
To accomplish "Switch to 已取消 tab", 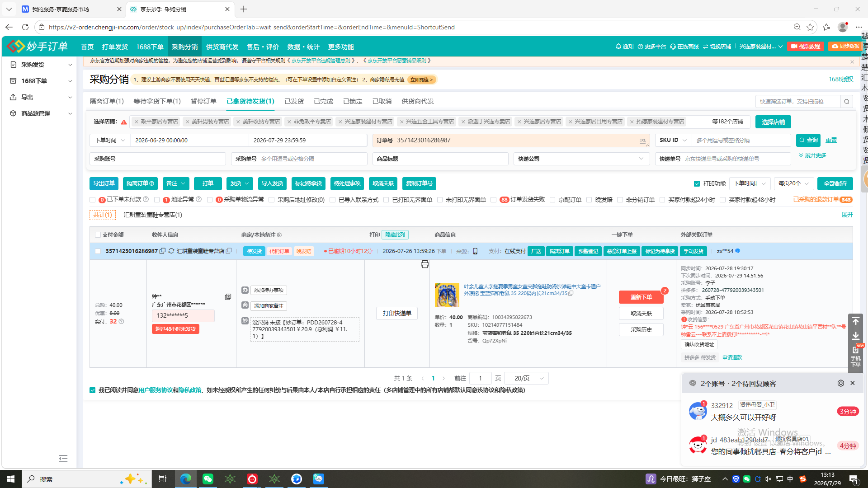I will 382,101.
